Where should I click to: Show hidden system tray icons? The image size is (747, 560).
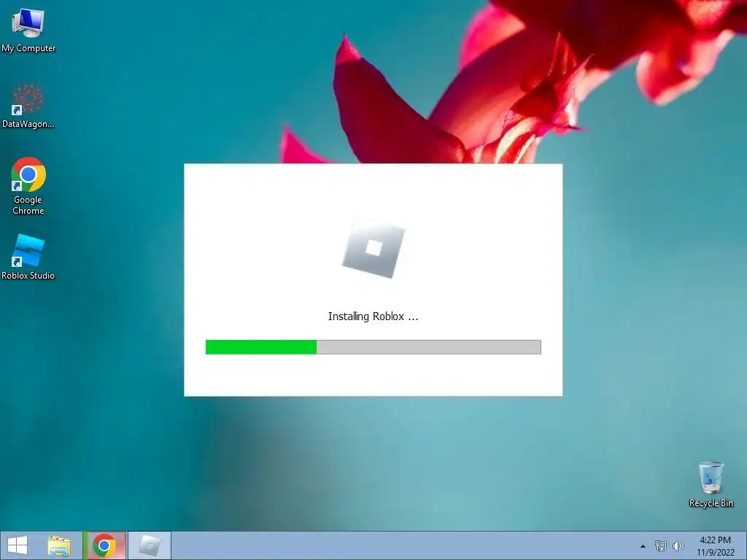click(643, 546)
